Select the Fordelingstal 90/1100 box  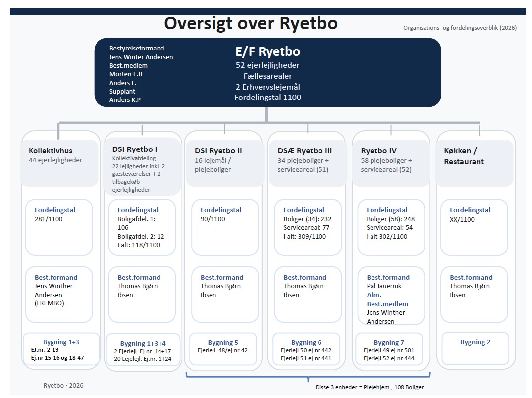225,227
